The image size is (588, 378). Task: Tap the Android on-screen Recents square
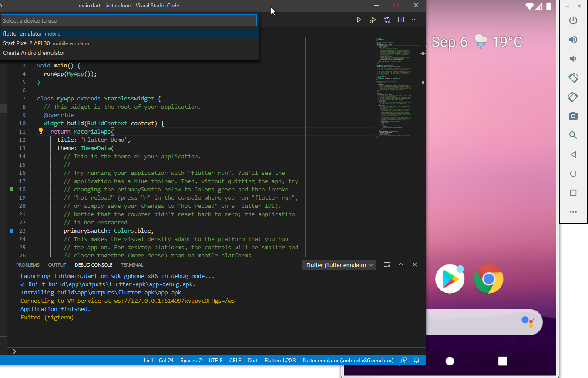[503, 361]
